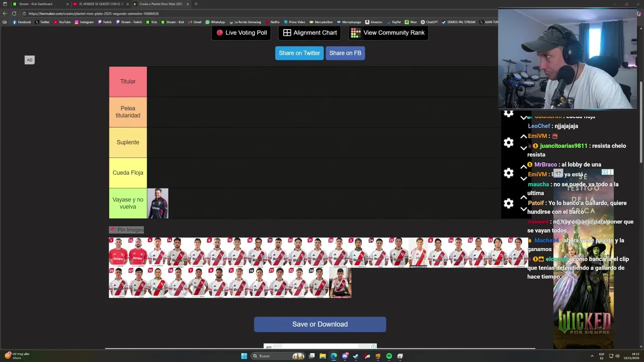
Task: Select the Titular red tier label
Action: [x=128, y=81]
